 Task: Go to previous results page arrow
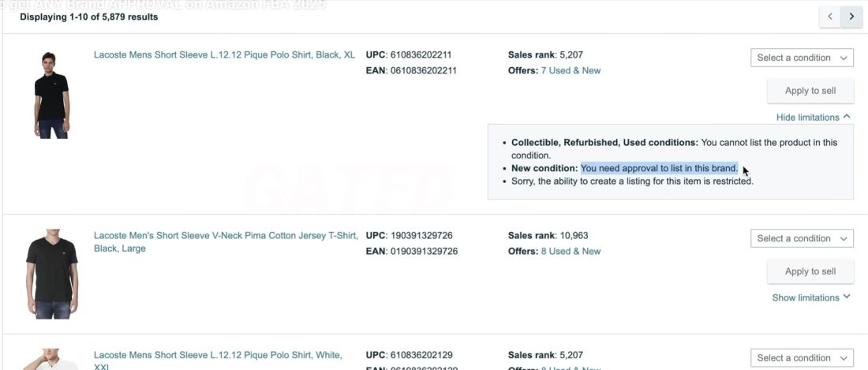tap(829, 16)
